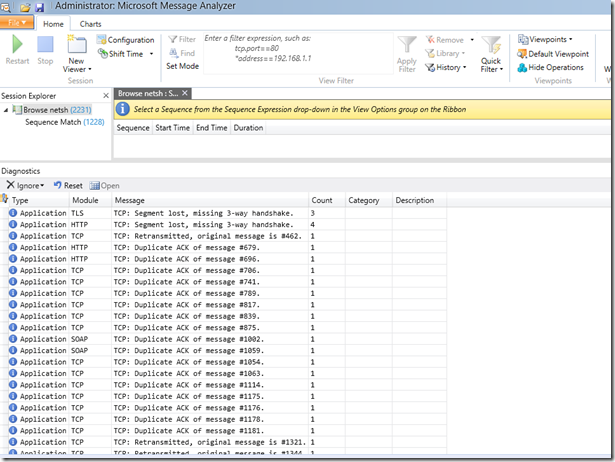Click the Type column header

pos(39,200)
